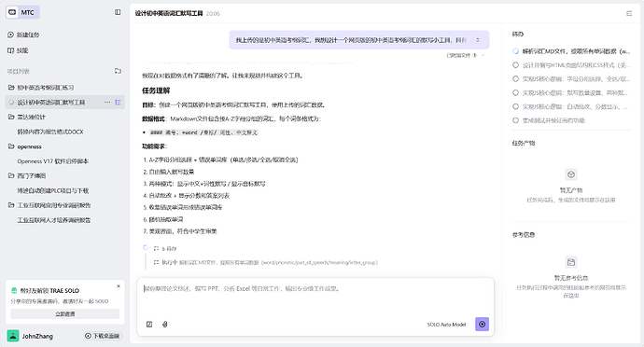Click the 任务理解 heading

click(x=156, y=90)
